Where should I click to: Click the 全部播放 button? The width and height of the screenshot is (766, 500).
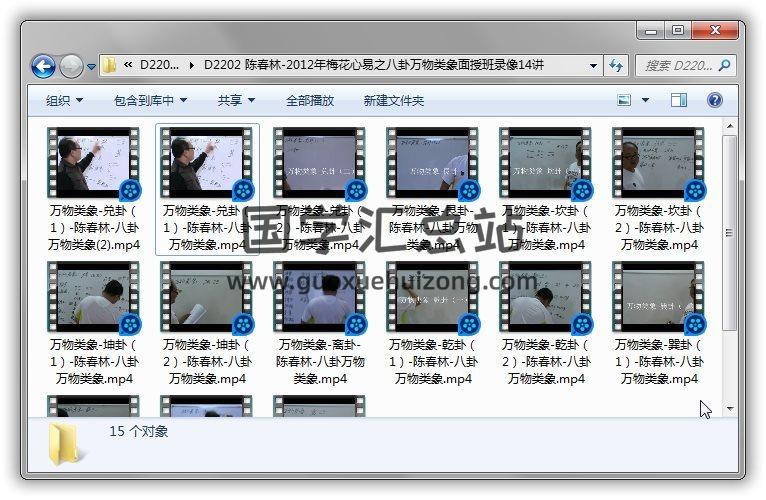click(310, 101)
